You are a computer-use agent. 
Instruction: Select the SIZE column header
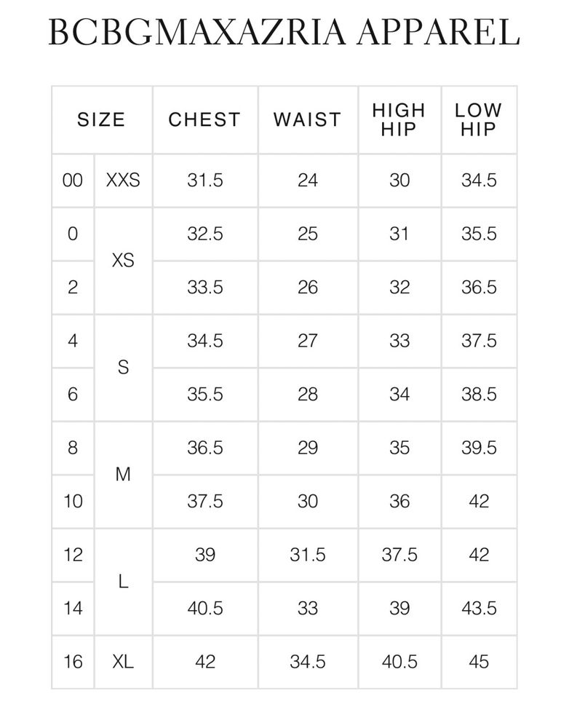[102, 120]
